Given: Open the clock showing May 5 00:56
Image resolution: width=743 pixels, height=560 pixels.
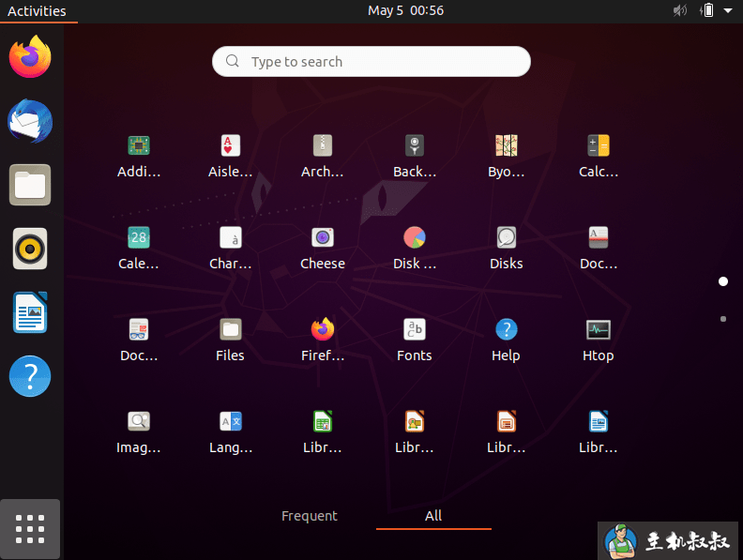Looking at the screenshot, I should tap(405, 10).
